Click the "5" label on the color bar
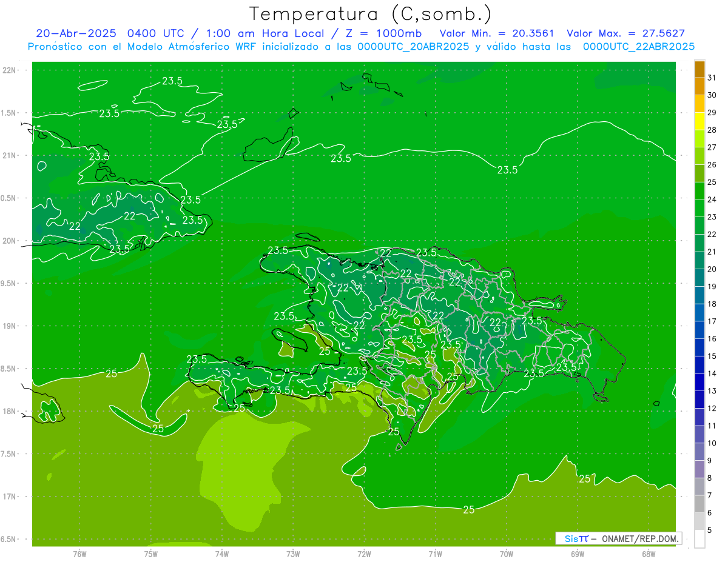Screen dimensions: 728x562 (710, 530)
